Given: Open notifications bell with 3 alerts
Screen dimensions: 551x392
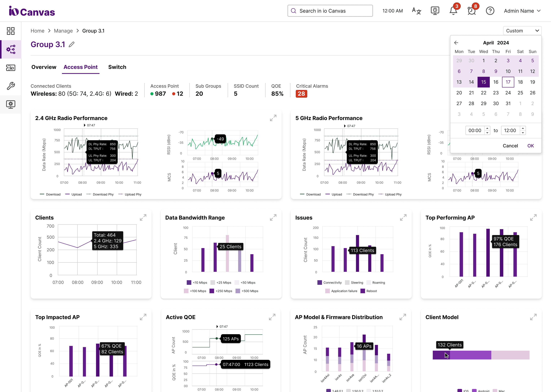Looking at the screenshot, I should click(453, 11).
